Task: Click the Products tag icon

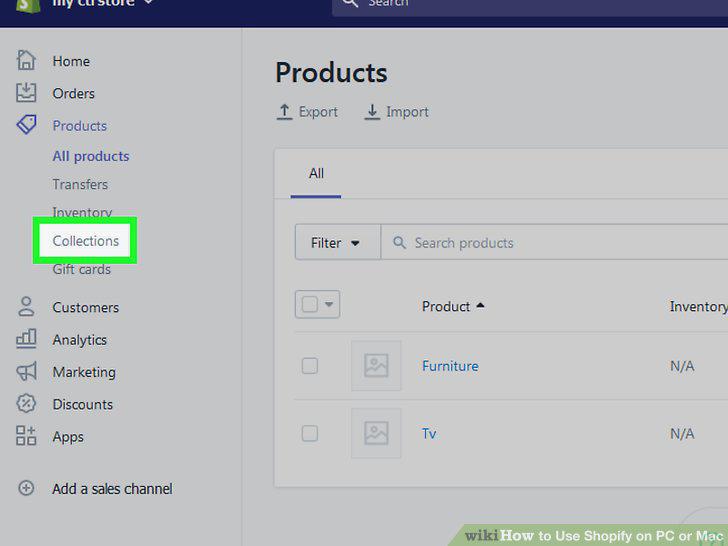Action: pyautogui.click(x=26, y=125)
